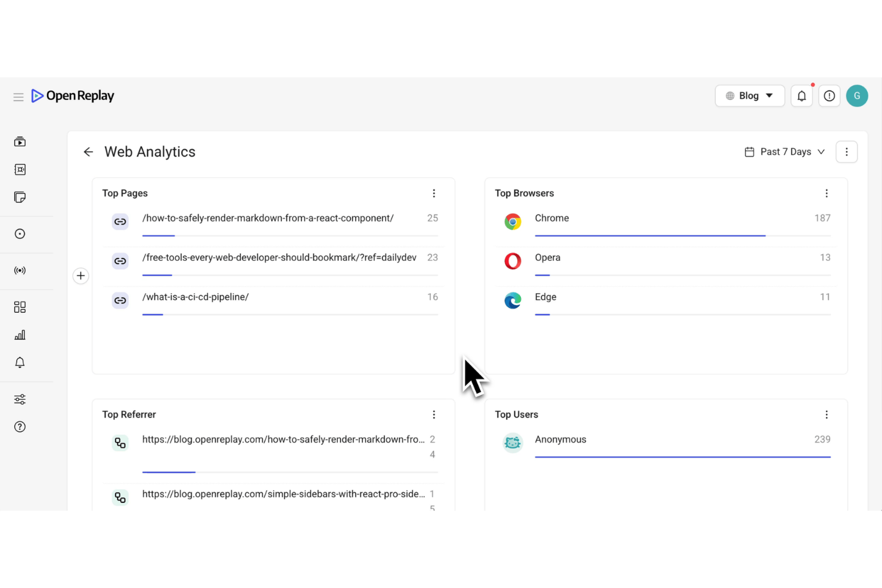882x588 pixels.
Task: Open the Top Pages card options menu
Action: point(434,193)
